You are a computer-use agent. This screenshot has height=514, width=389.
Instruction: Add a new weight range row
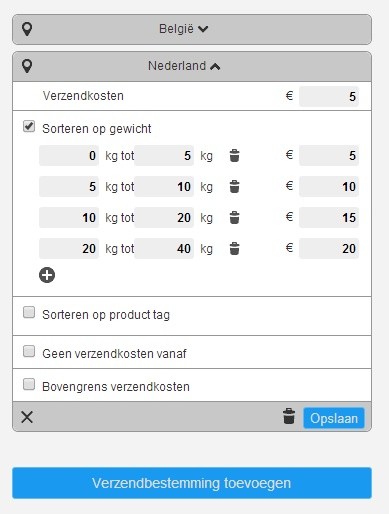47,275
